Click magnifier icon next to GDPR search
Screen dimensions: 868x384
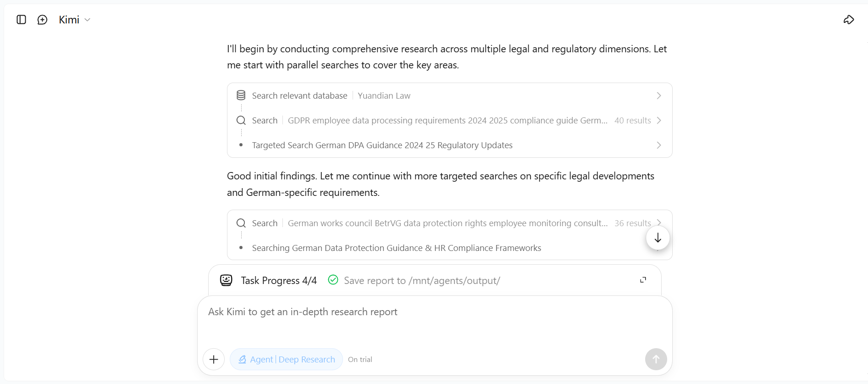[x=241, y=120]
